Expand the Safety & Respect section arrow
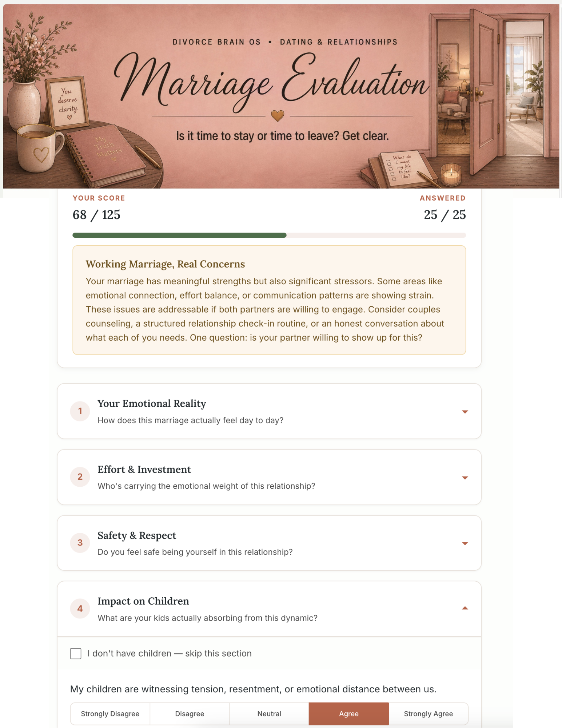This screenshot has width=562, height=728. coord(465,543)
